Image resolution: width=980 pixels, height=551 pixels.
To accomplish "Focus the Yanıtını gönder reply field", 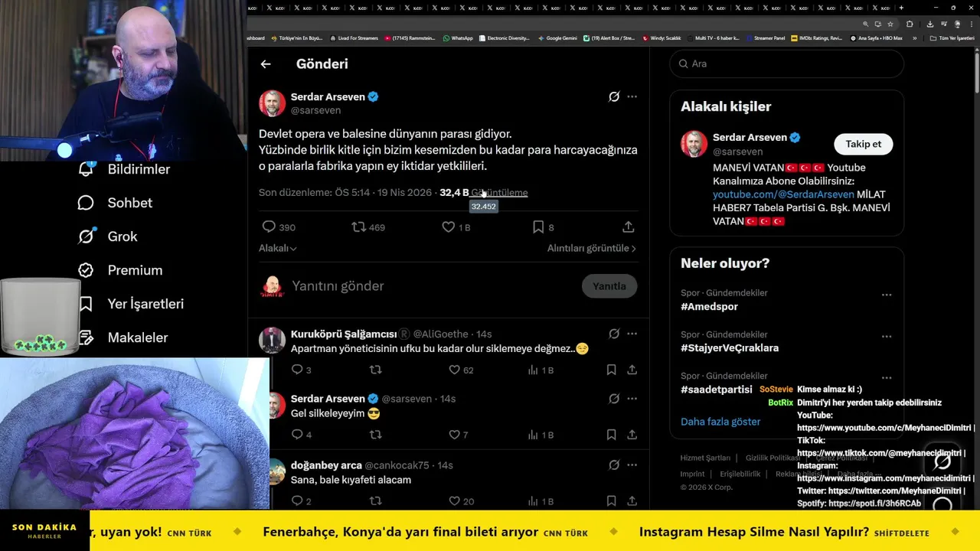I will (433, 286).
